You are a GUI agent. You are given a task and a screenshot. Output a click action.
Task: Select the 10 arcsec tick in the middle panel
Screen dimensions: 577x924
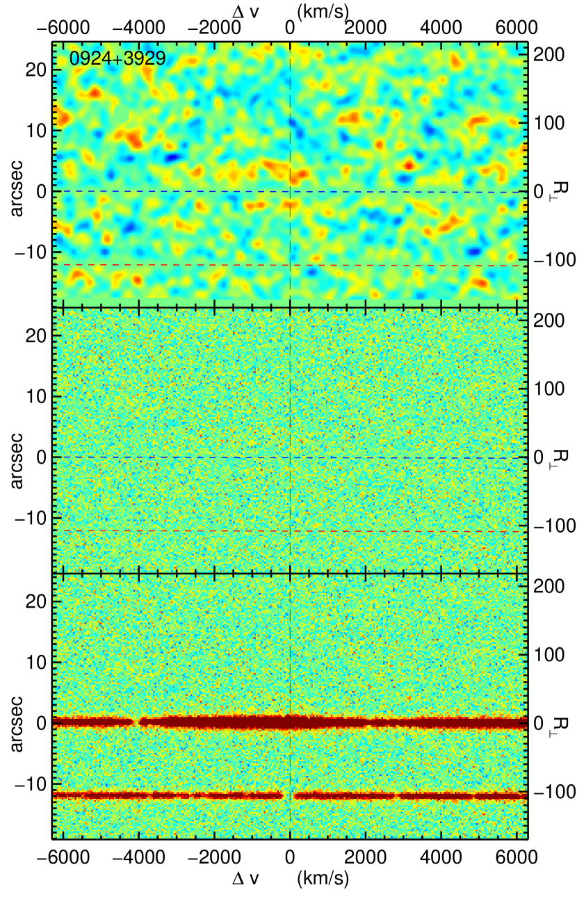point(37,396)
